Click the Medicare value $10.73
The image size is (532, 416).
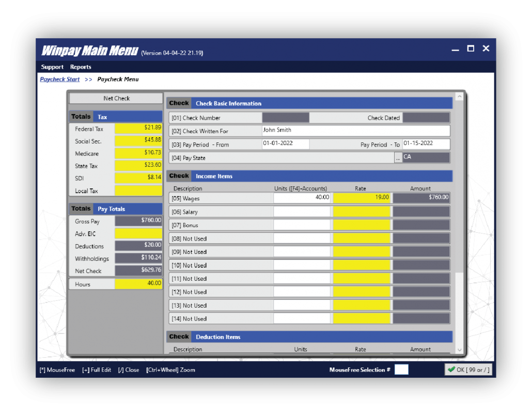click(x=138, y=153)
